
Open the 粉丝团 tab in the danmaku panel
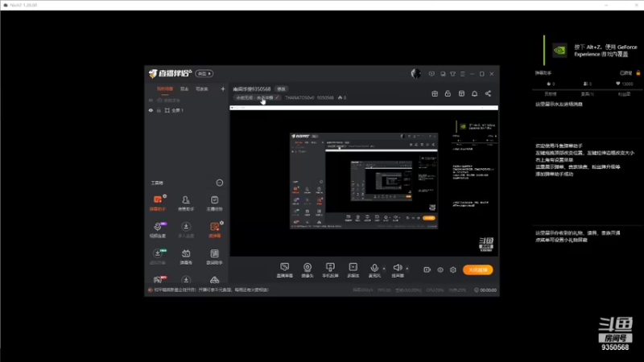(x=624, y=94)
